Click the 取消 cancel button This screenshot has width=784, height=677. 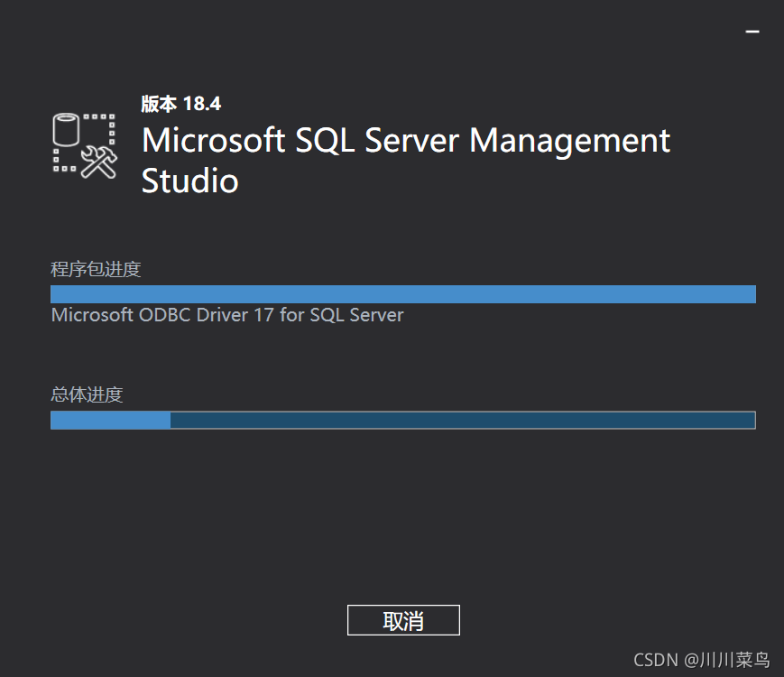point(403,620)
